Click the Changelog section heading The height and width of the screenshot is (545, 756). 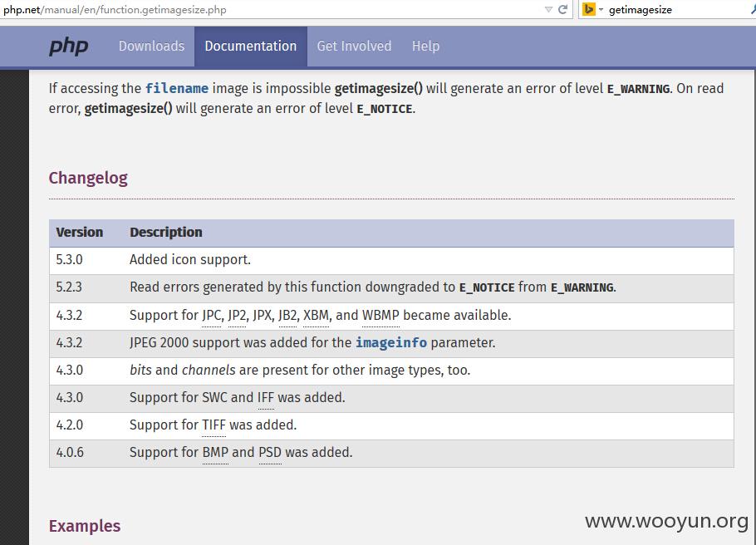(x=88, y=178)
